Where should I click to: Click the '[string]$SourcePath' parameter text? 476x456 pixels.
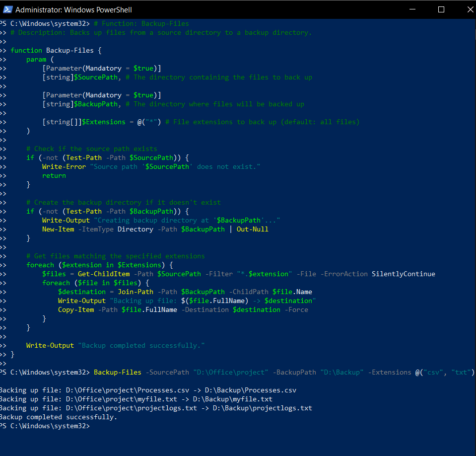tap(80, 77)
